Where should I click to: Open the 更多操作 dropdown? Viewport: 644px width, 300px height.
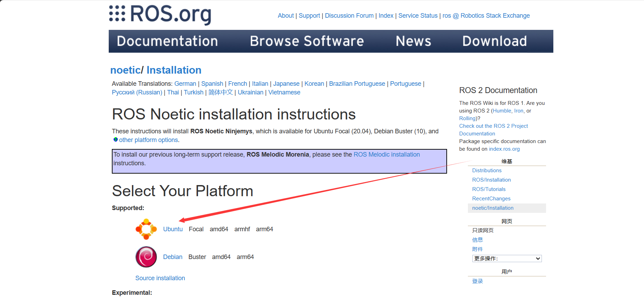[507, 259]
